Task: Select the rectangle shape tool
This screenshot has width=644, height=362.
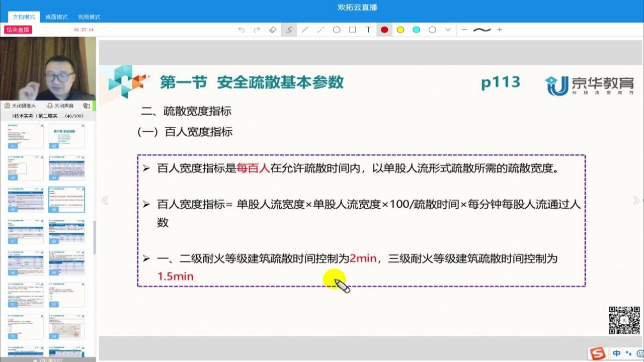Action: [352, 30]
